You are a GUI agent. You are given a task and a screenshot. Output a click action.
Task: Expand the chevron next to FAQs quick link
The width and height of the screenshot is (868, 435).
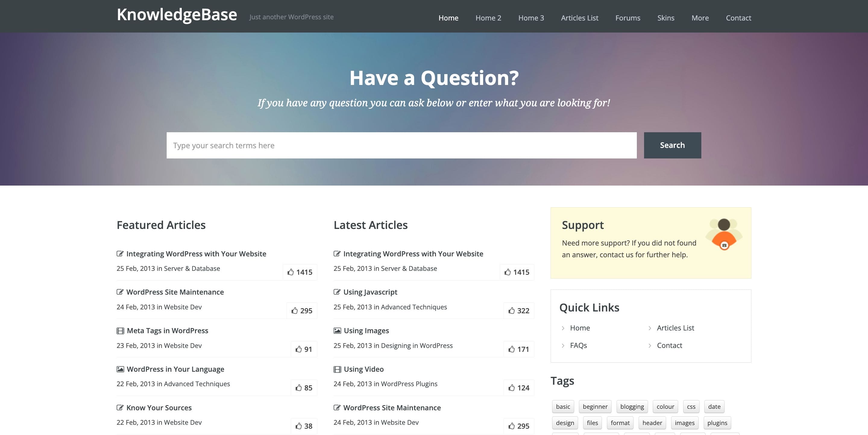(562, 346)
